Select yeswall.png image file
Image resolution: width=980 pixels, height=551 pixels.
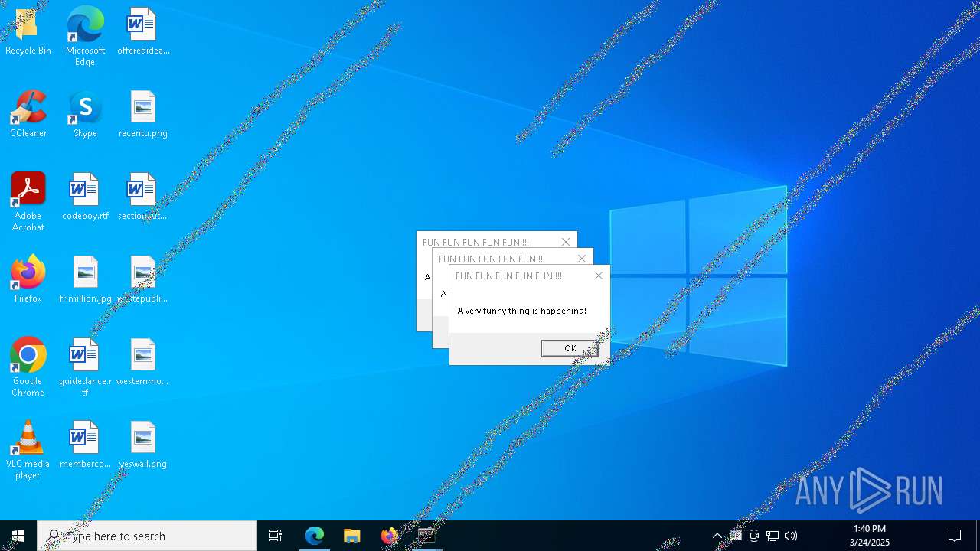[x=142, y=445]
